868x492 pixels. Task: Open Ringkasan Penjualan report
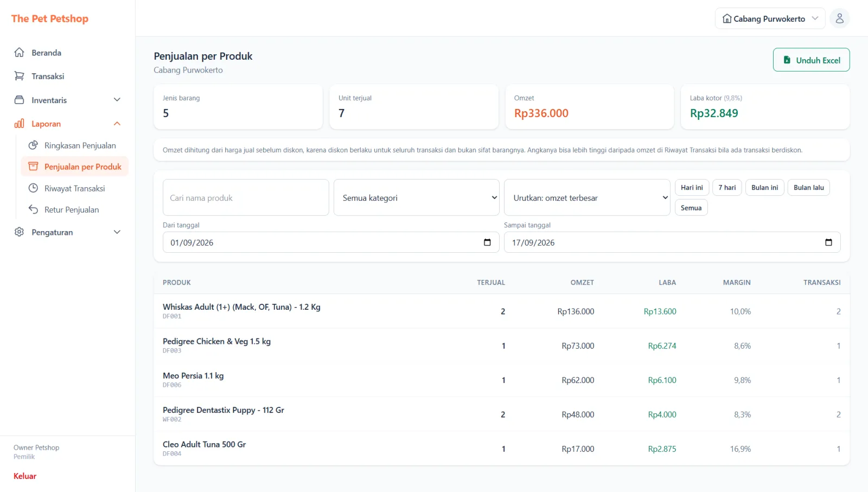pyautogui.click(x=74, y=145)
